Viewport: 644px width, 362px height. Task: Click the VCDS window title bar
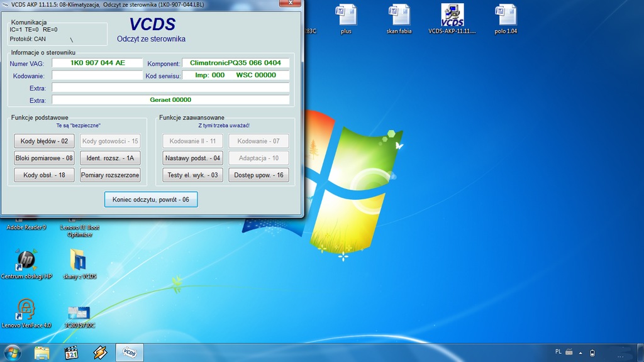[x=140, y=4]
